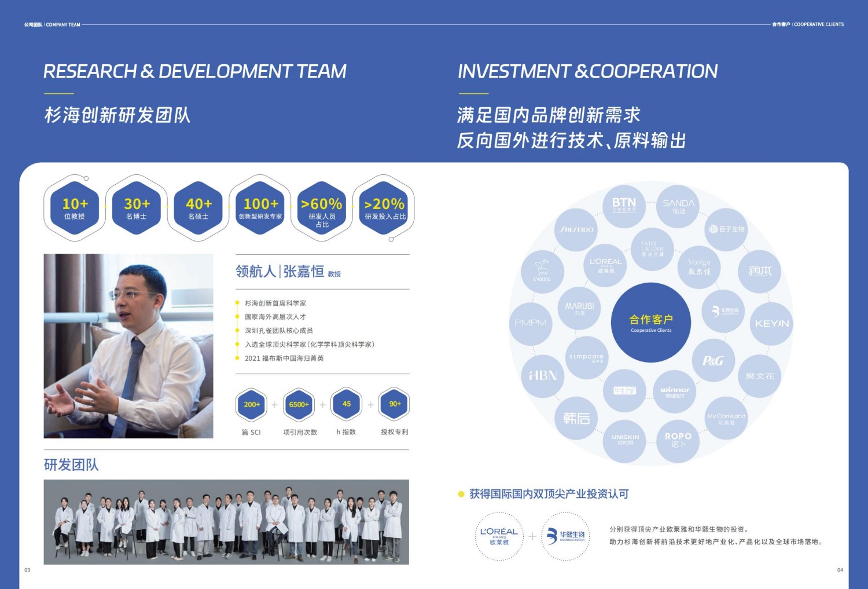Click the 100+ 创新型研发专家 hexagon
The width and height of the screenshot is (868, 589).
(260, 208)
